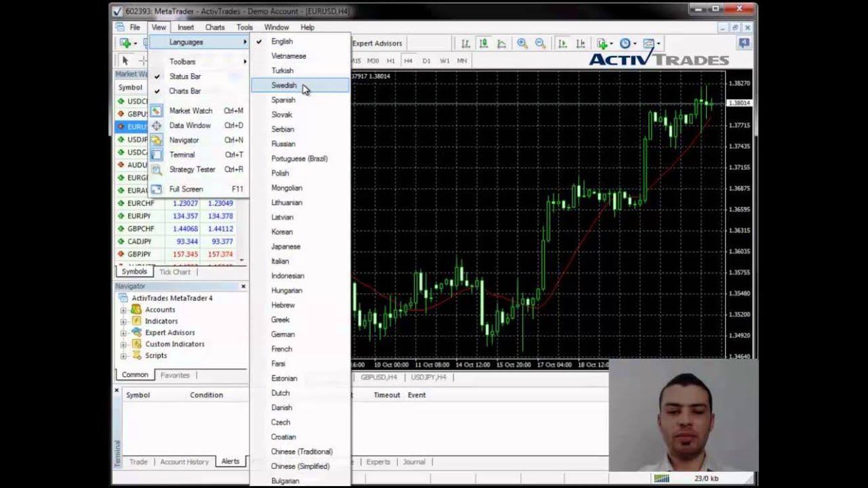Click the connection bars status icon
The image size is (868, 488).
(661, 479)
